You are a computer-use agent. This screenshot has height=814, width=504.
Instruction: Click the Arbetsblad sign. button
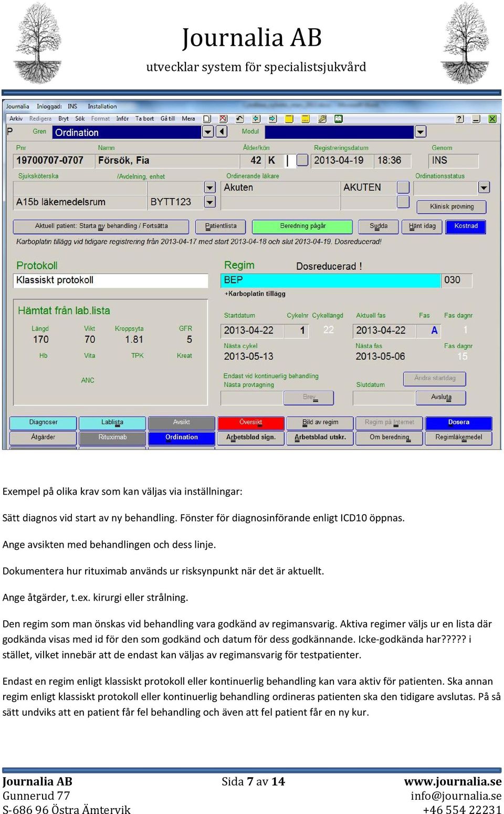point(251,437)
